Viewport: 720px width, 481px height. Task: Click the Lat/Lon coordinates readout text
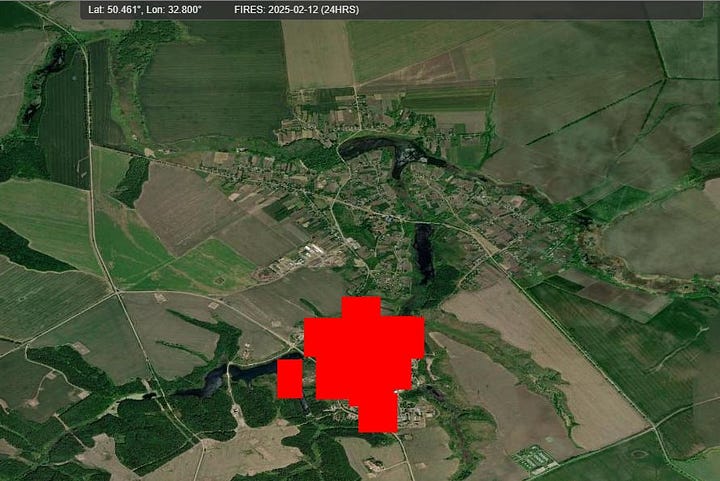[x=145, y=9]
